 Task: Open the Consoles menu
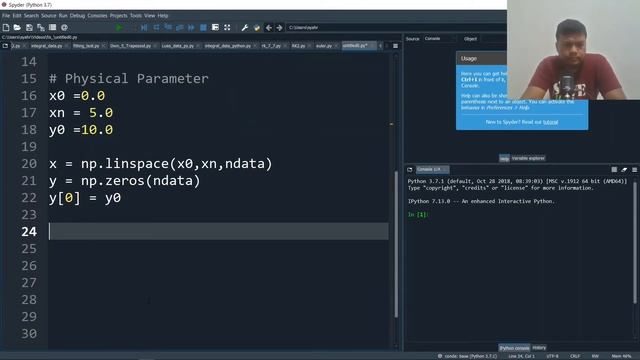point(97,16)
